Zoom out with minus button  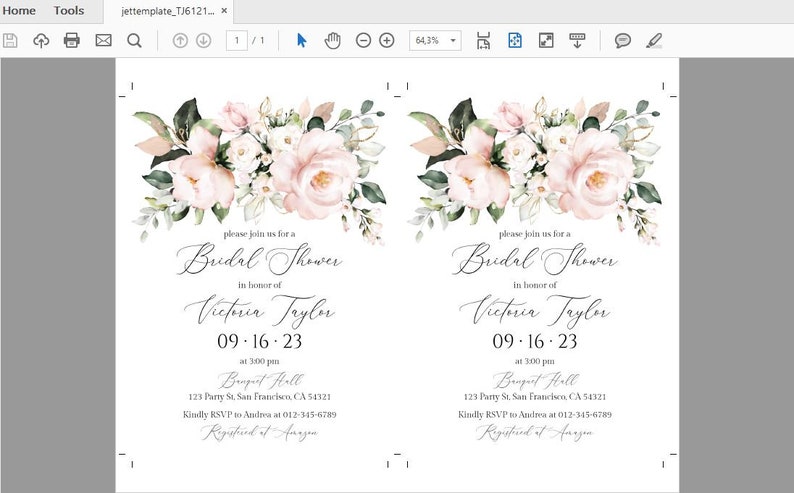pos(363,40)
